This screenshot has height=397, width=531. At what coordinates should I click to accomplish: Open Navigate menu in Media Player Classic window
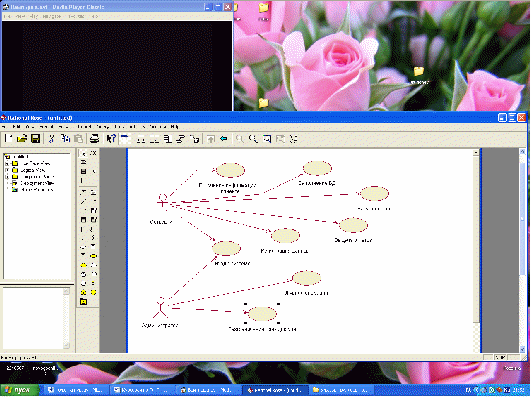52,16
